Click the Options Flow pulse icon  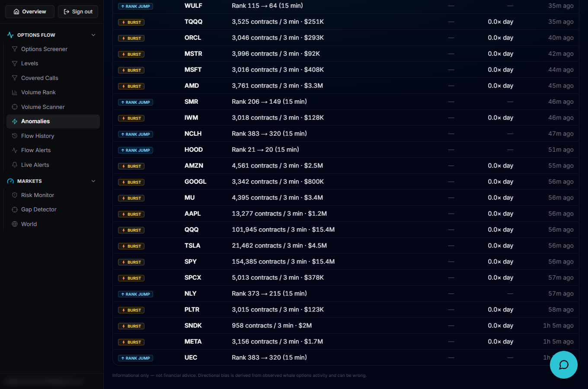click(x=10, y=35)
